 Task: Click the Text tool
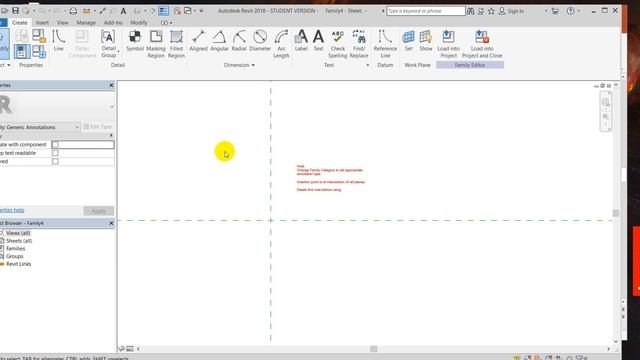click(x=318, y=40)
